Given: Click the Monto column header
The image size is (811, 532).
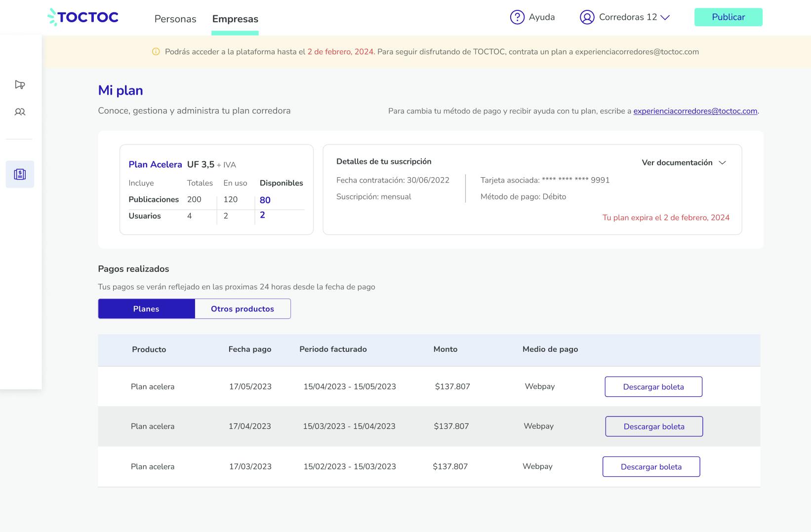Looking at the screenshot, I should (x=446, y=349).
